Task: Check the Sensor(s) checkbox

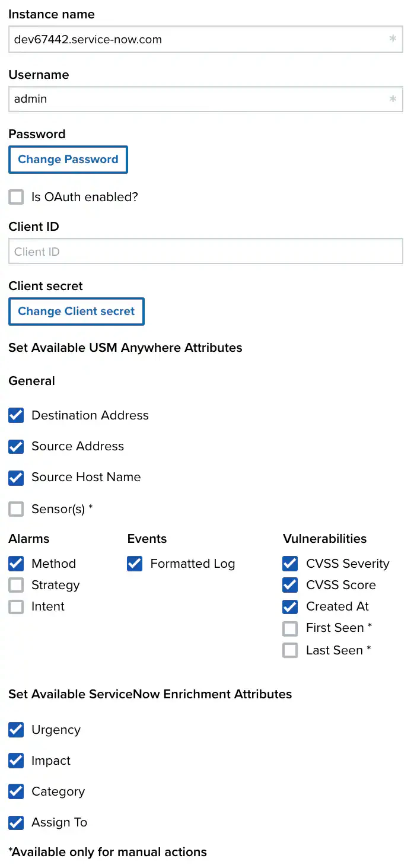Action: point(16,509)
